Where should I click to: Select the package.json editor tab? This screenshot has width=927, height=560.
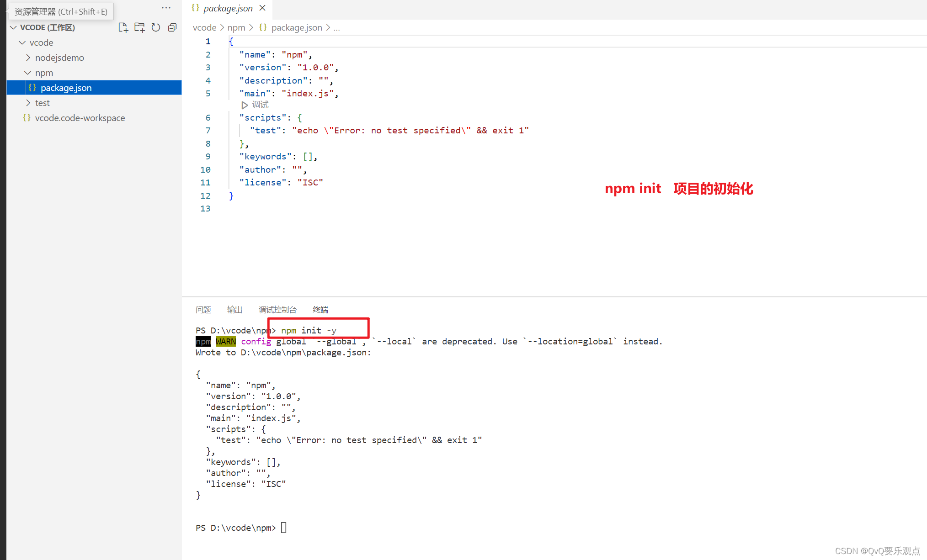coord(228,8)
